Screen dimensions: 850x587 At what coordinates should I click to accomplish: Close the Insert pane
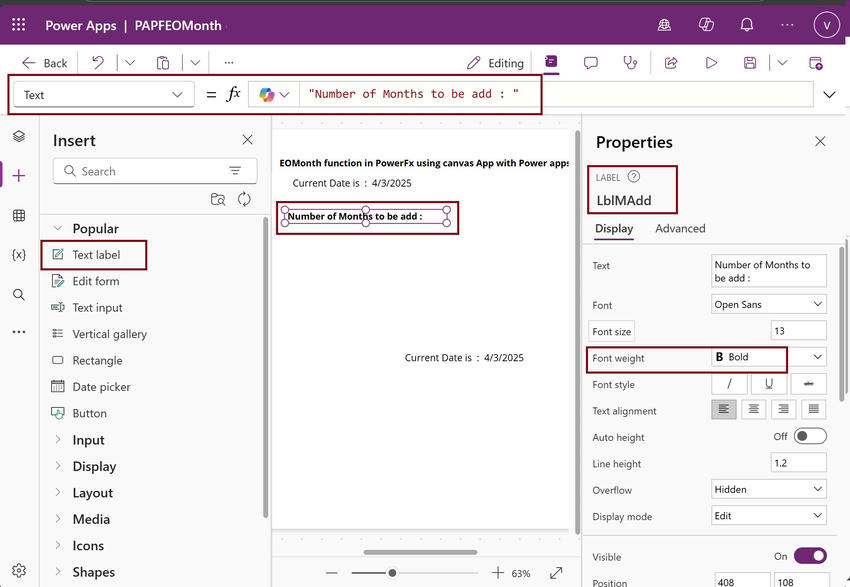coord(247,140)
